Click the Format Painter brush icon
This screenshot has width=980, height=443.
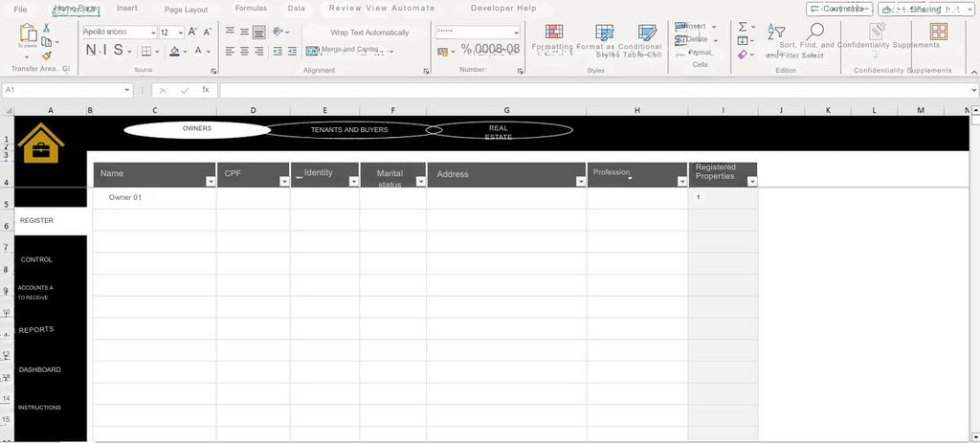[x=46, y=55]
